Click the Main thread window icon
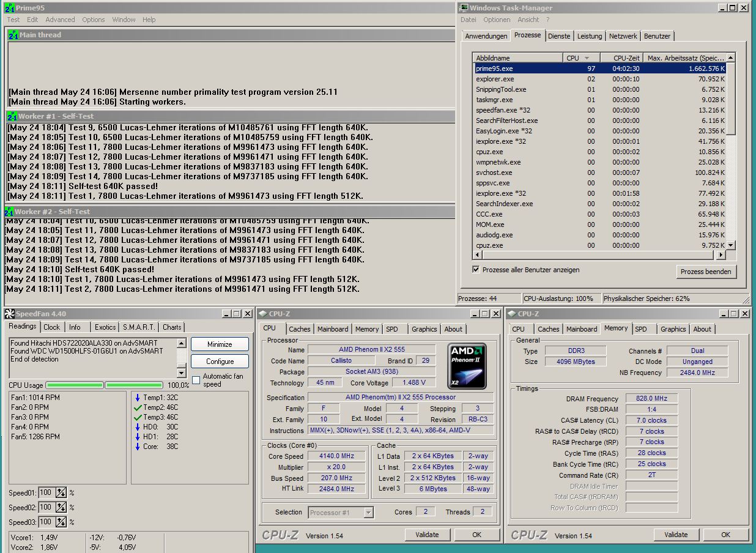The height and width of the screenshot is (553, 756). tap(12, 35)
